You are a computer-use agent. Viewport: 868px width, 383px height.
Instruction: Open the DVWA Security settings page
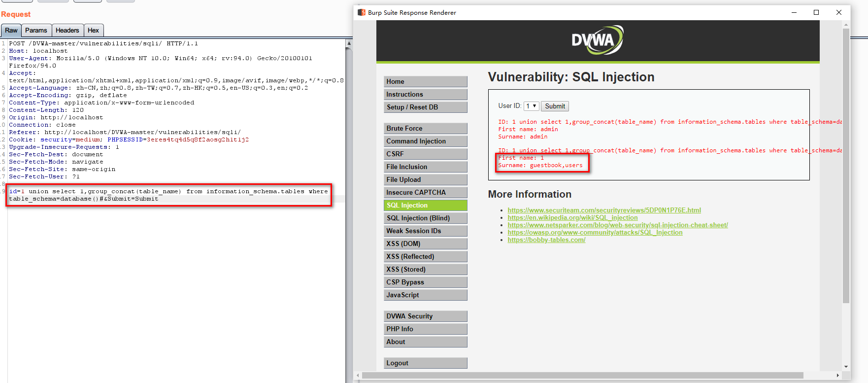pyautogui.click(x=426, y=316)
